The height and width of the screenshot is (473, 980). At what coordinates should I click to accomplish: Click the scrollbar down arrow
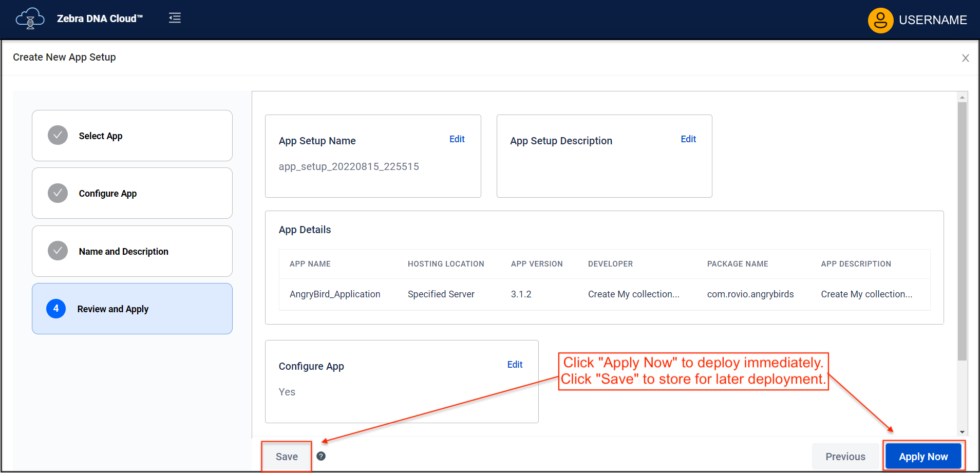tap(962, 432)
